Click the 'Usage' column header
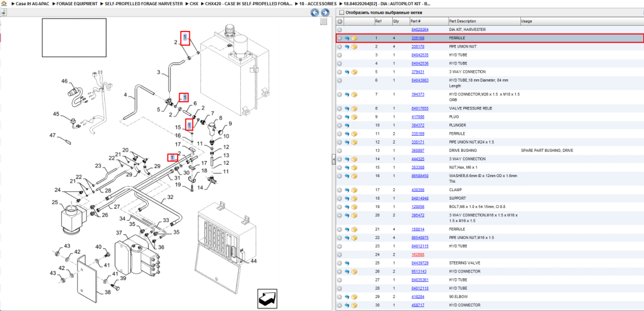This screenshot has width=644, height=311. click(582, 21)
